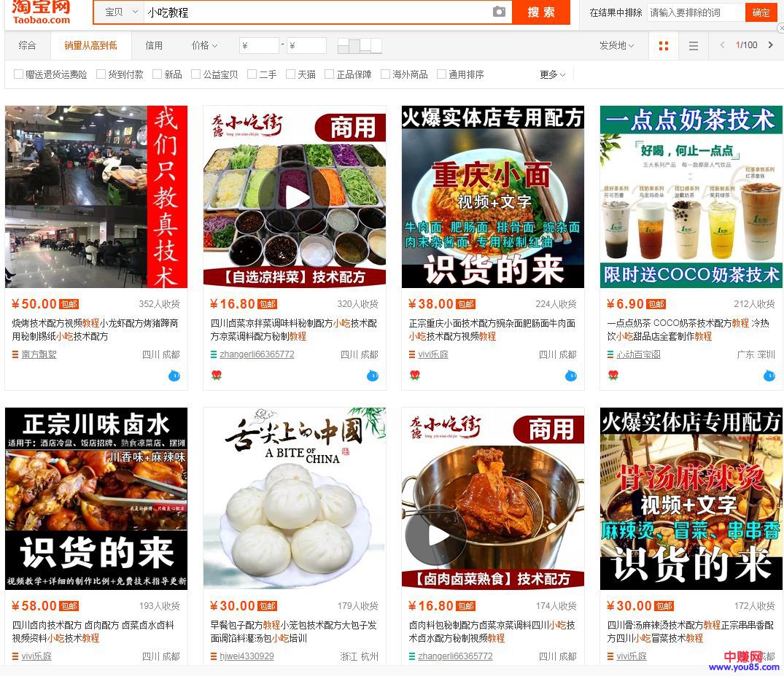Click the minimum price input field
This screenshot has width=784, height=676.
click(x=259, y=46)
